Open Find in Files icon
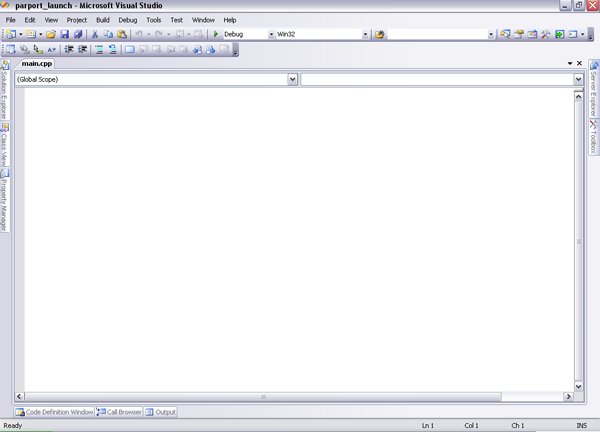This screenshot has width=600, height=432. (x=379, y=34)
